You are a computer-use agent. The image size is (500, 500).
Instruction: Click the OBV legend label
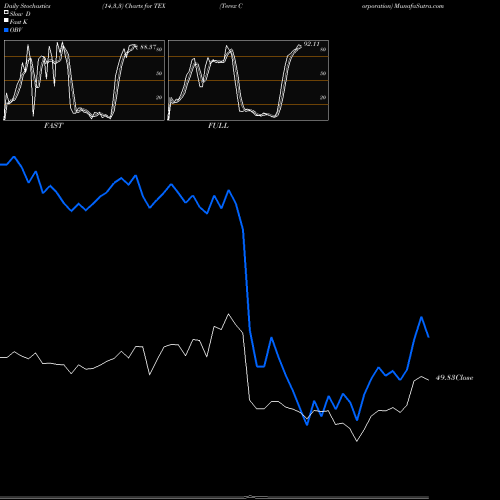click(16, 30)
